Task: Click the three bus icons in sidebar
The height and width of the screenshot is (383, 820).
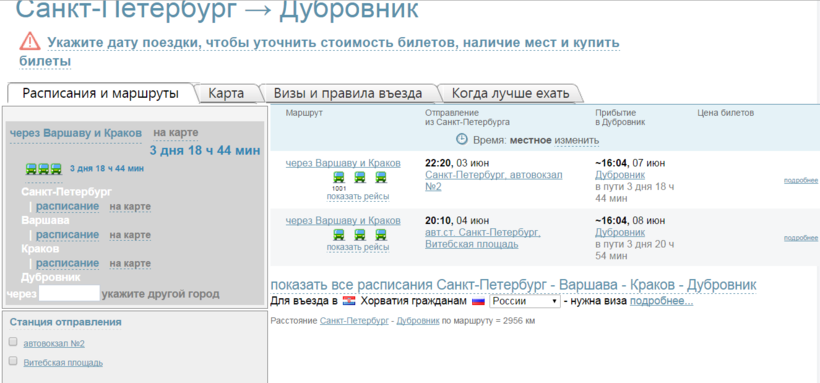Action: [x=44, y=168]
